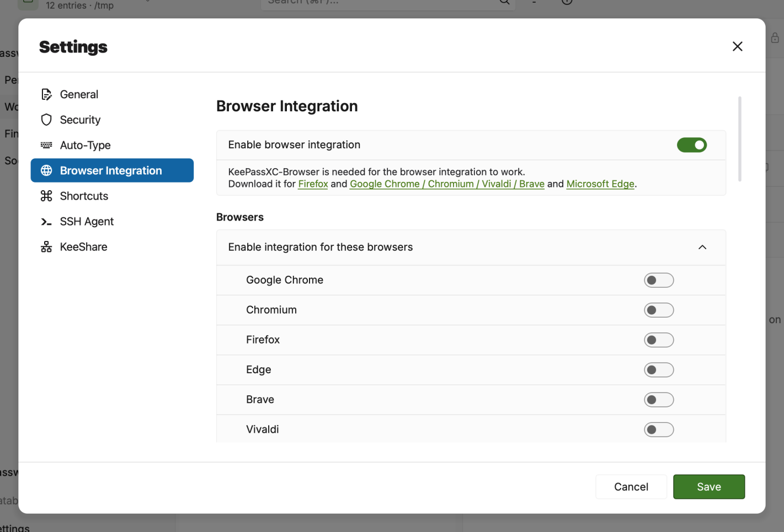Click the Browser Integration globe icon
Image resolution: width=784 pixels, height=532 pixels.
[46, 170]
